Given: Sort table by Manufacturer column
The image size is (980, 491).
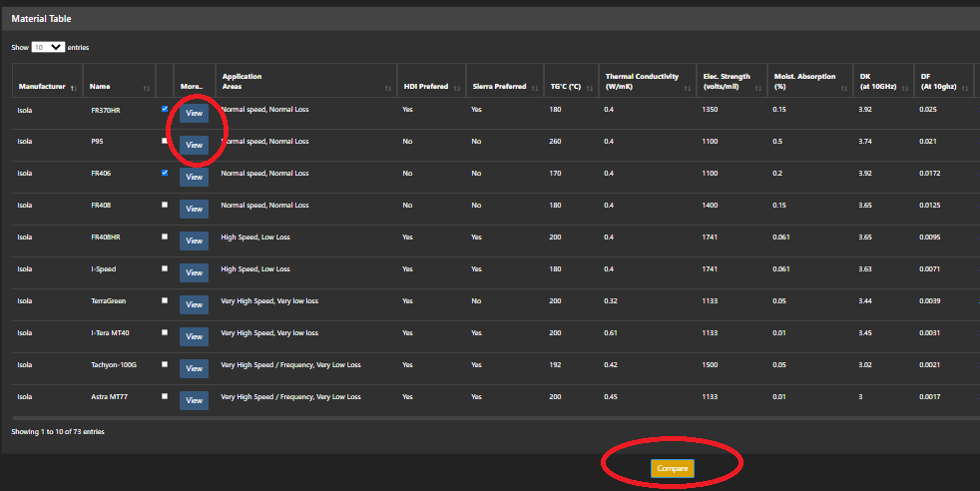Looking at the screenshot, I should pyautogui.click(x=47, y=81).
